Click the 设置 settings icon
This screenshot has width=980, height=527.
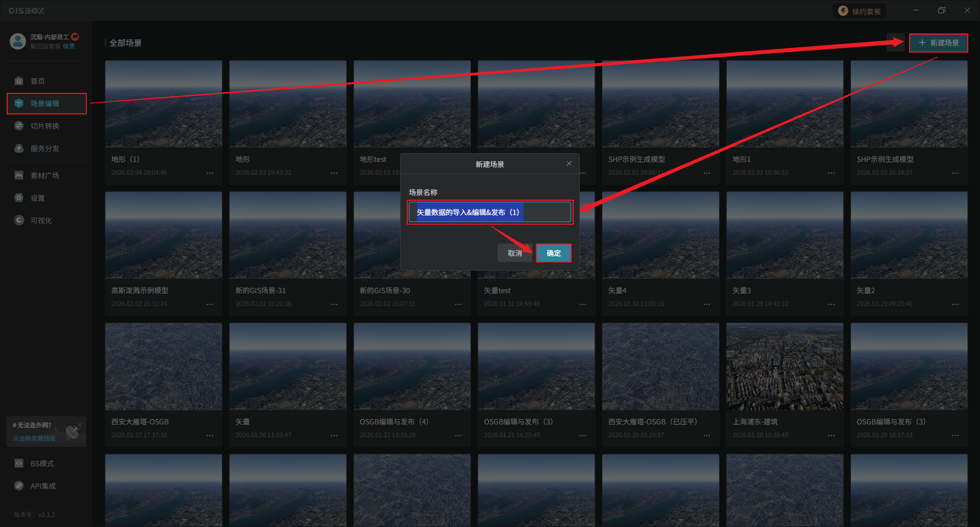coord(19,198)
